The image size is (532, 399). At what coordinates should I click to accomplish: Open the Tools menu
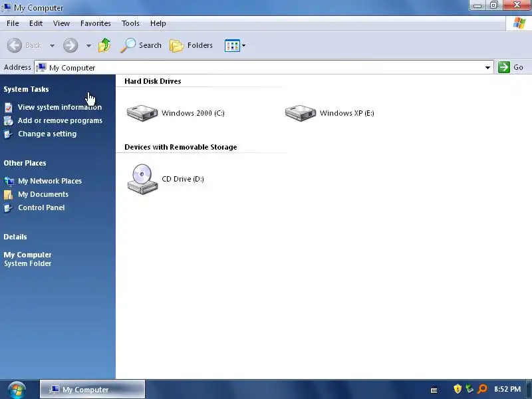(x=130, y=23)
